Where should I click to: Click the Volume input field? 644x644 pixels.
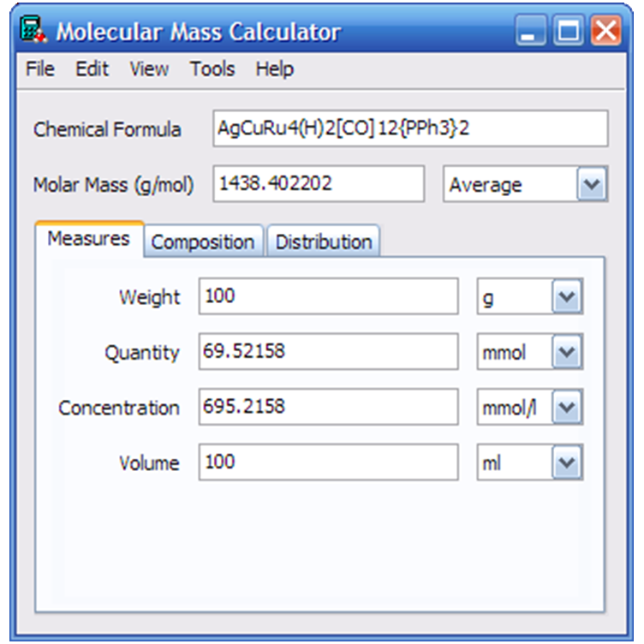(x=328, y=462)
